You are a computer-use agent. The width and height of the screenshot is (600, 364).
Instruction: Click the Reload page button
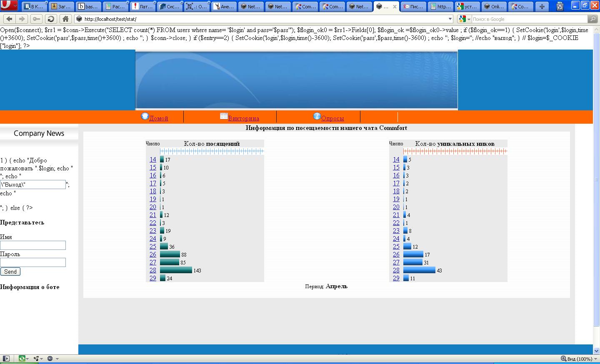(51, 19)
